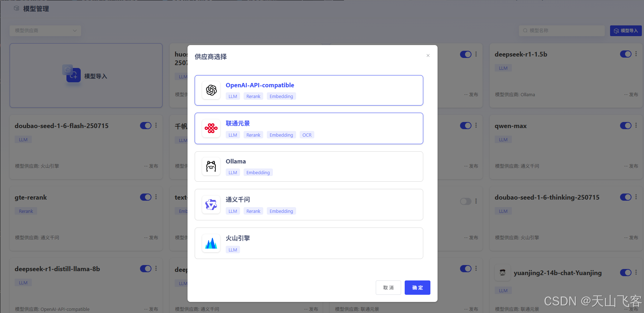Toggle the deepseek-r1-distill-llama-8b model switch
The width and height of the screenshot is (644, 313).
(x=146, y=269)
